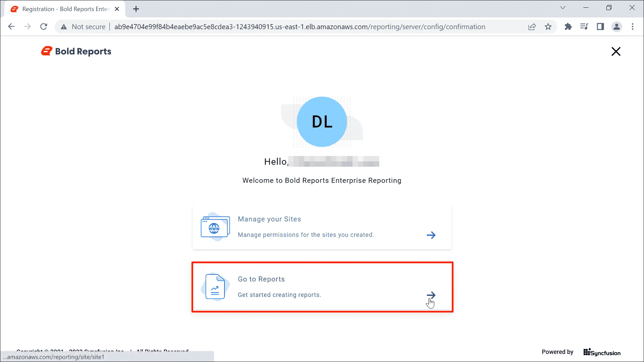This screenshot has width=644, height=362.
Task: Click the Manage your Sites globe icon
Action: click(215, 227)
